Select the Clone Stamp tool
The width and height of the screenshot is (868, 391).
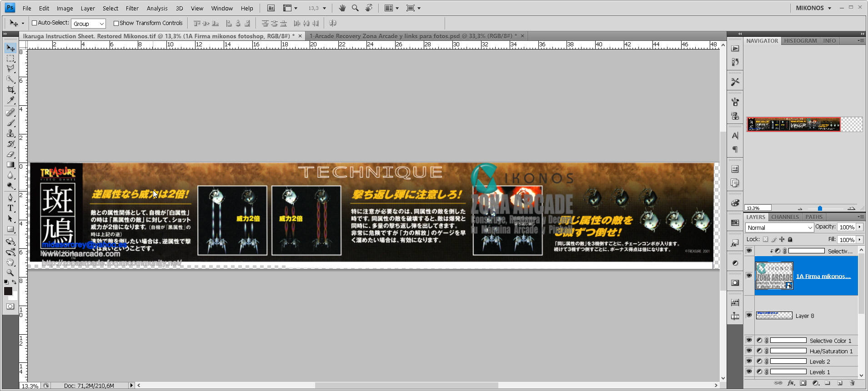10,133
